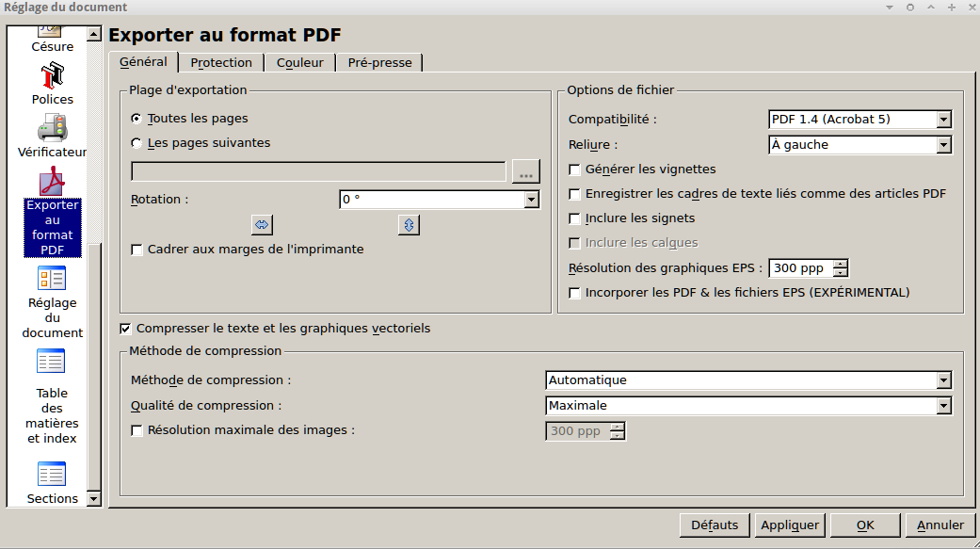Open the Qualité de compression dropdown
The height and width of the screenshot is (549, 980).
click(748, 406)
